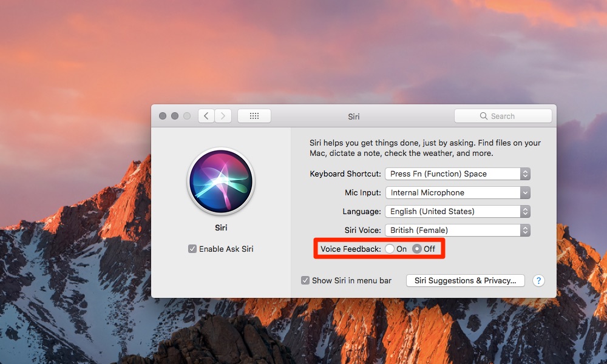
Task: Select Voice Feedback On radio button
Action: point(390,249)
